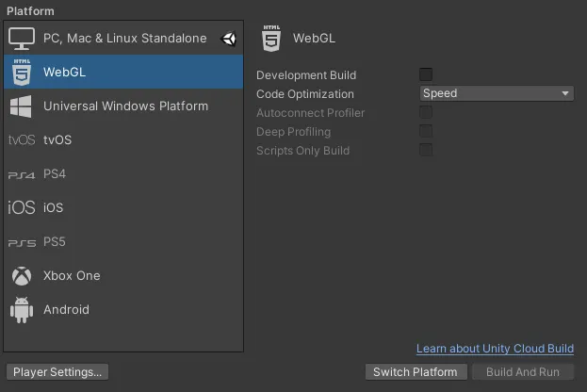This screenshot has width=587, height=392.
Task: Click the Xbox One logo icon
Action: tap(22, 276)
